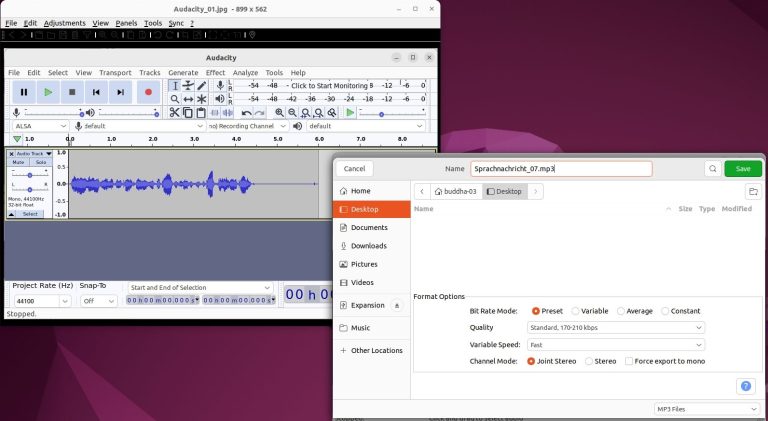
Task: Open the playback meter speaker icon
Action: [220, 99]
